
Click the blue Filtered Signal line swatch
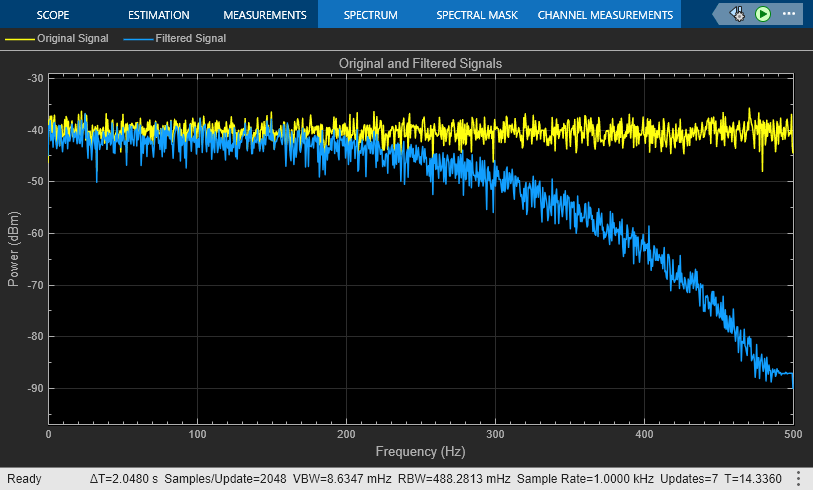click(138, 39)
